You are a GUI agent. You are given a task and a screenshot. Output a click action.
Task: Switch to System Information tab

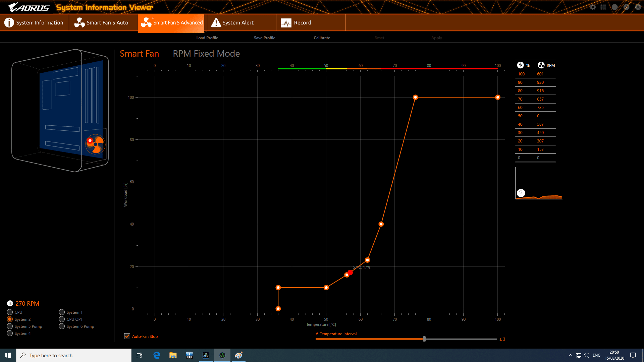[x=34, y=22]
